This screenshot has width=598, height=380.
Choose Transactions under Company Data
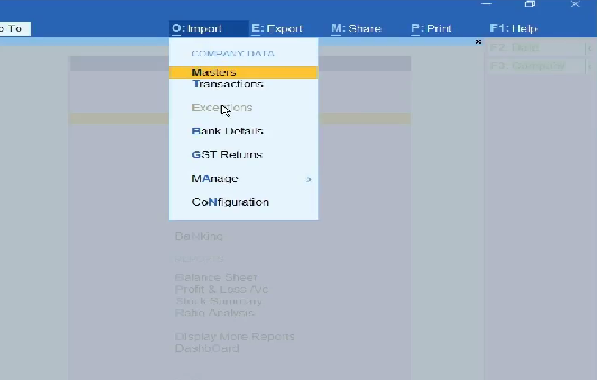click(x=228, y=84)
